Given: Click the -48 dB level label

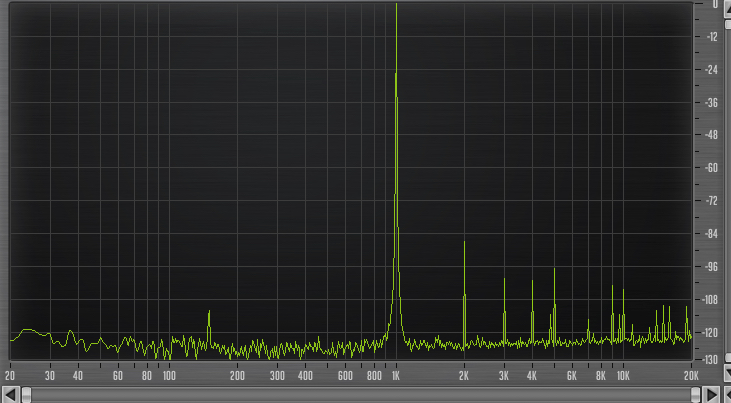Looking at the screenshot, I should [712, 135].
